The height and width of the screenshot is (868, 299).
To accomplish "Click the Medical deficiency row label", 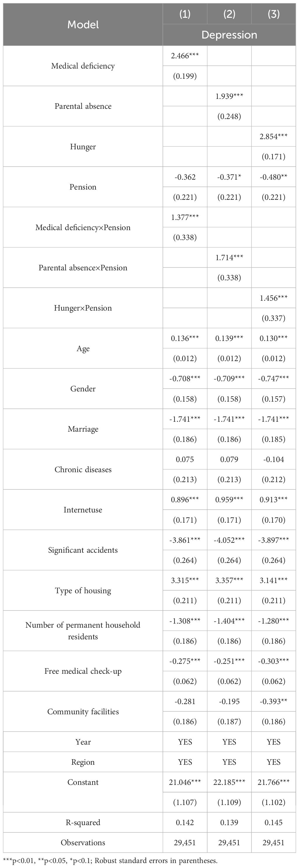I will pos(83,66).
